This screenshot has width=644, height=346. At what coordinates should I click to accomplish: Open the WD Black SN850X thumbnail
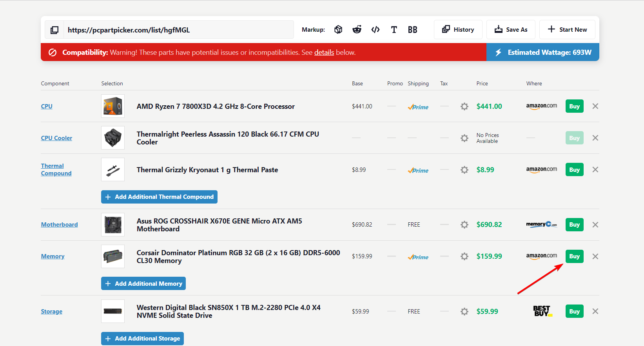click(113, 311)
